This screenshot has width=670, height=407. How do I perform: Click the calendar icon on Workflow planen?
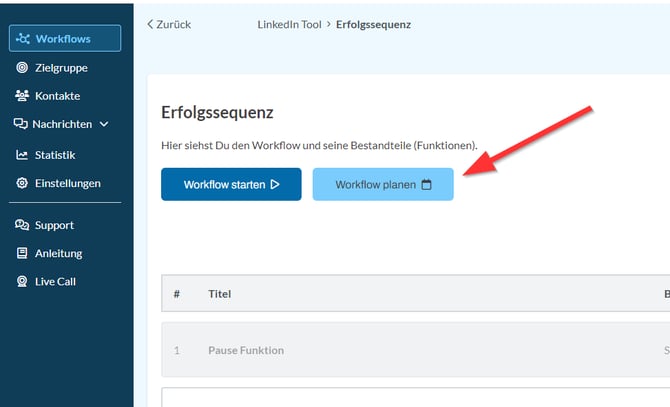click(x=427, y=185)
